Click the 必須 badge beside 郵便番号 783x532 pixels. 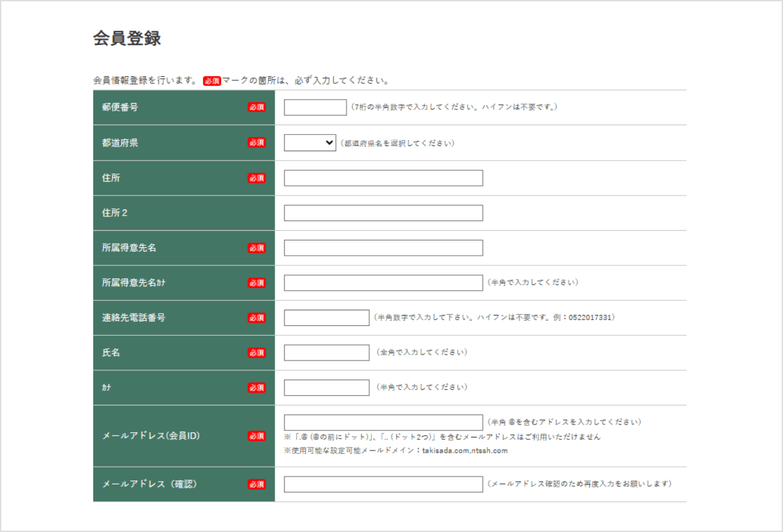[x=256, y=107]
